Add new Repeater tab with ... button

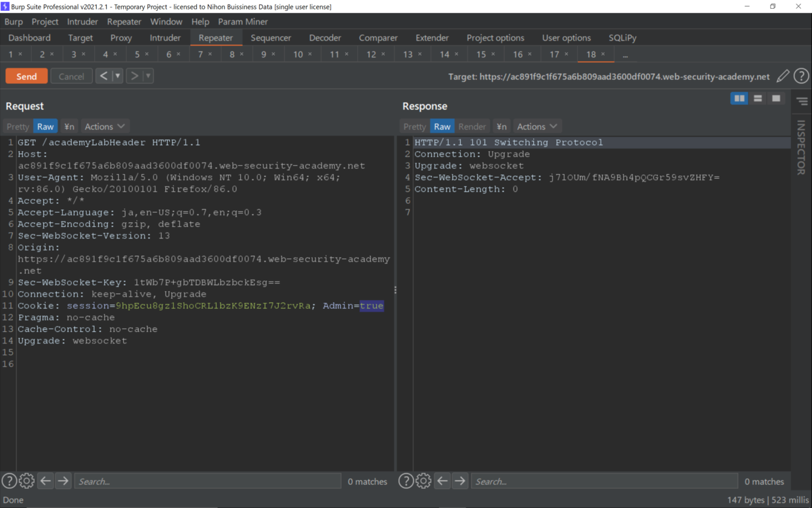[625, 54]
